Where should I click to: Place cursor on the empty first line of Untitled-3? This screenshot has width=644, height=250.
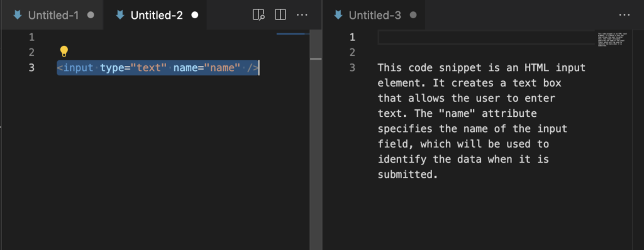point(486,37)
